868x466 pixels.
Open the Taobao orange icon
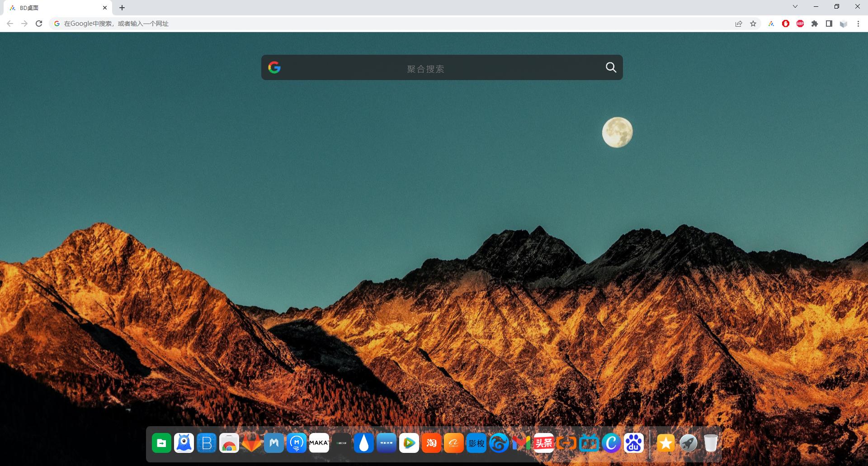(x=431, y=443)
